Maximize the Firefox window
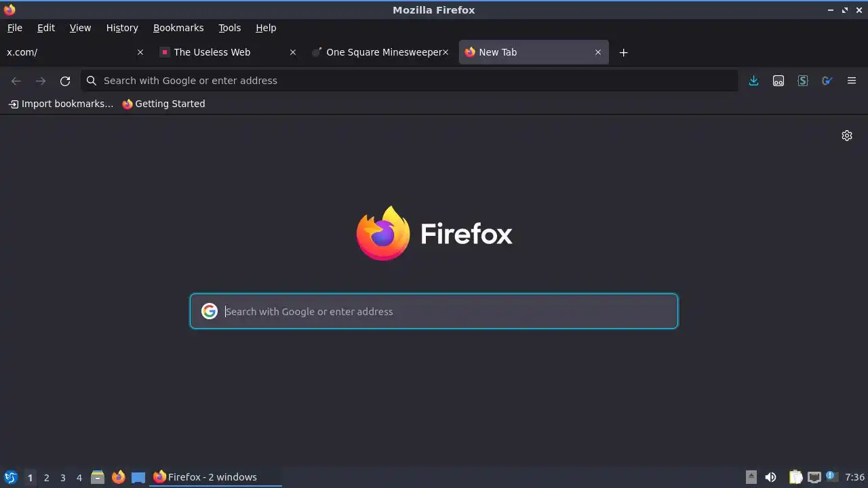The image size is (868, 488). coord(845,9)
